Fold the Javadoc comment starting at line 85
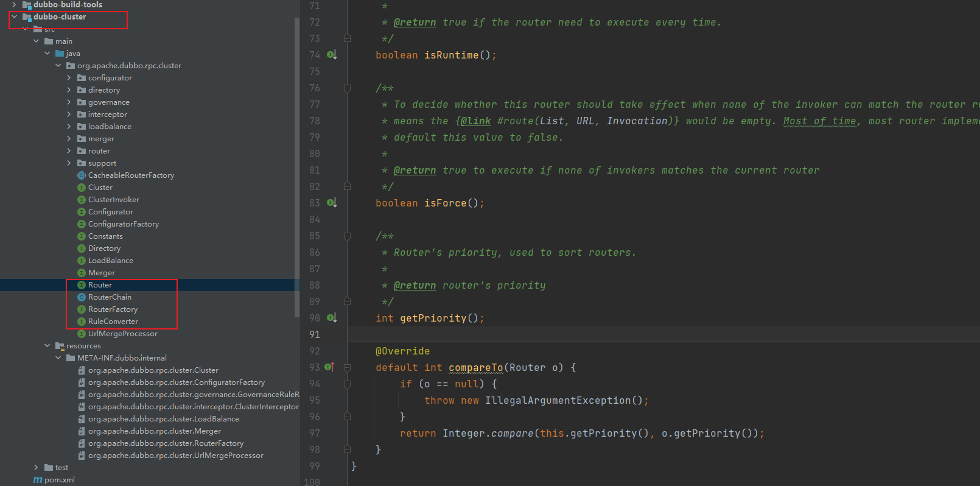The image size is (980, 486). (x=347, y=236)
